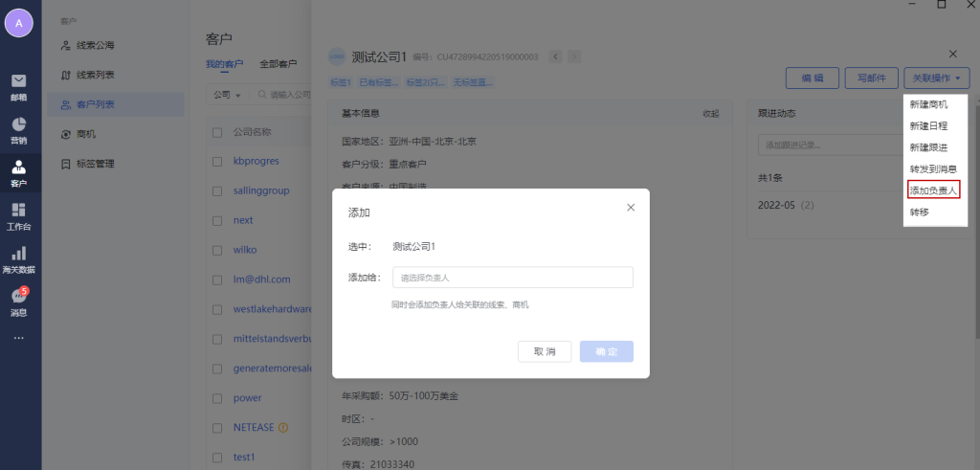The width and height of the screenshot is (980, 470).
Task: Switch to the 全部客户 tab
Action: pos(278,64)
